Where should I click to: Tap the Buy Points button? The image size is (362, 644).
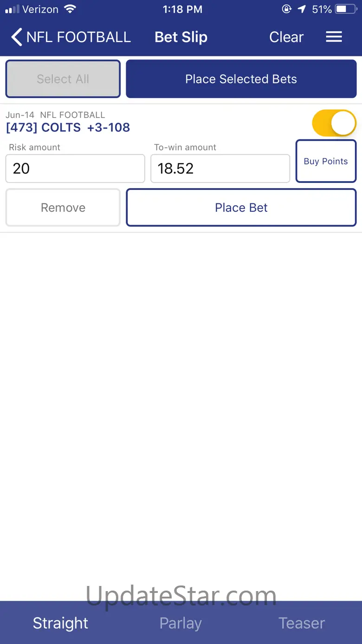pos(326,161)
